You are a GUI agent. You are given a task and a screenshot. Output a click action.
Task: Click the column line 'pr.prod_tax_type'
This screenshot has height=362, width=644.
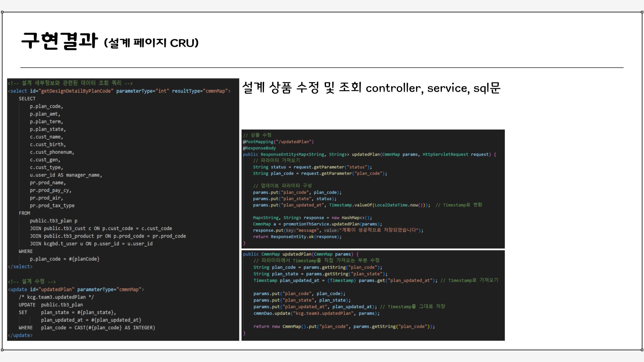(52, 205)
